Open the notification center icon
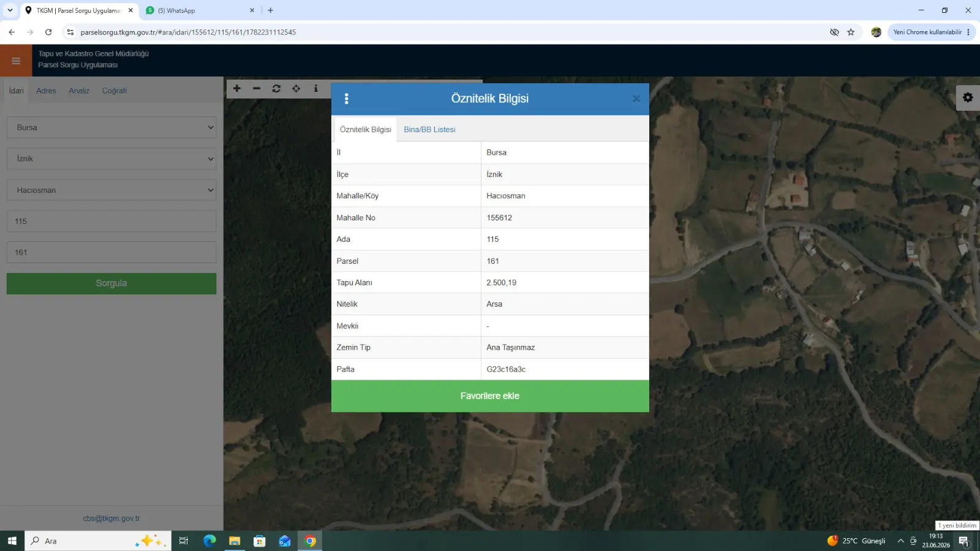Screen dimensions: 980x551 point(964,541)
